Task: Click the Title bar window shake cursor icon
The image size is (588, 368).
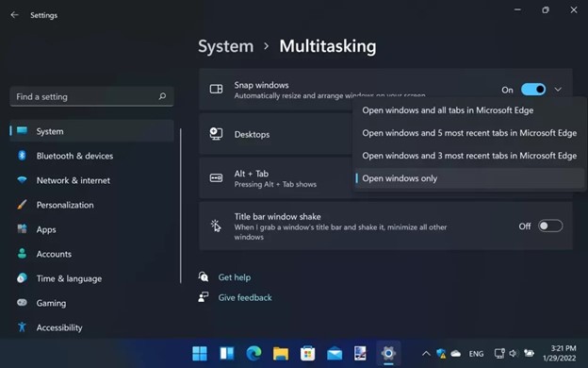Action: click(216, 226)
